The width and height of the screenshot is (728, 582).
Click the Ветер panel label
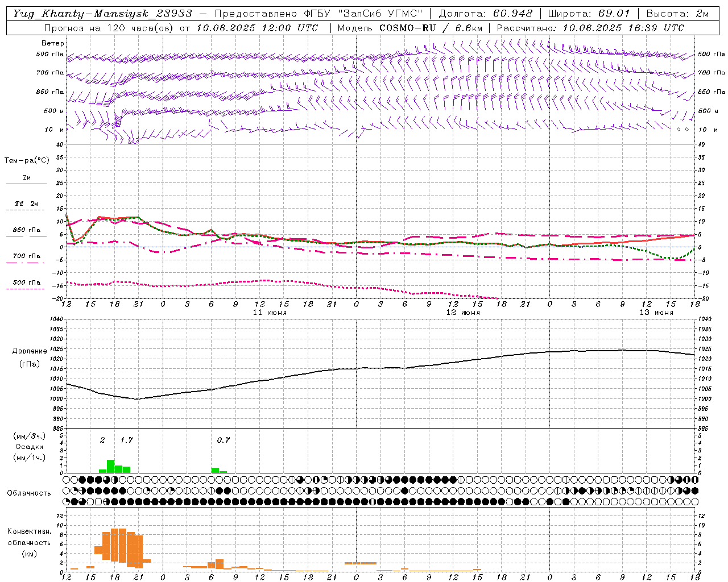point(53,43)
